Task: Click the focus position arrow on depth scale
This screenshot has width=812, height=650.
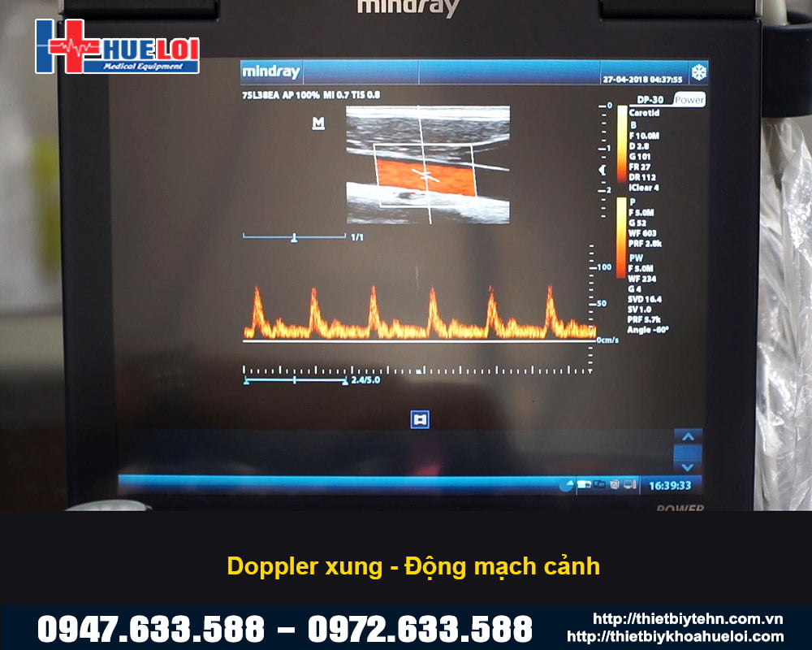Action: pyautogui.click(x=602, y=170)
